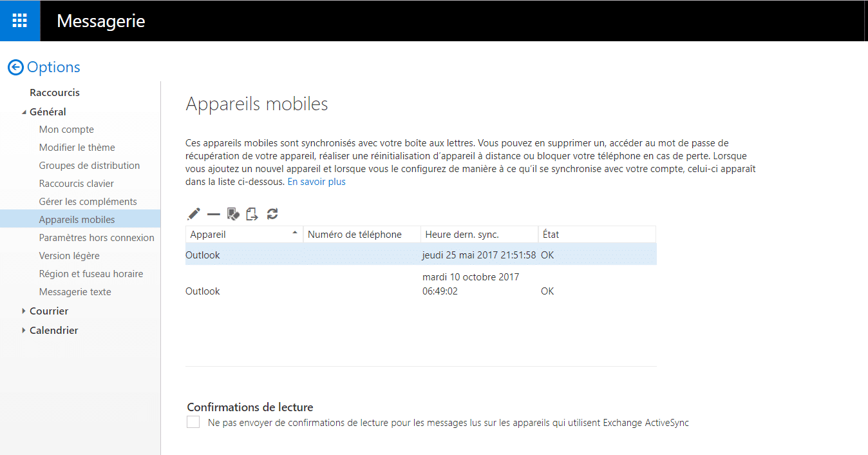The width and height of the screenshot is (868, 455).
Task: Click the Messagerie title in header
Action: (101, 21)
